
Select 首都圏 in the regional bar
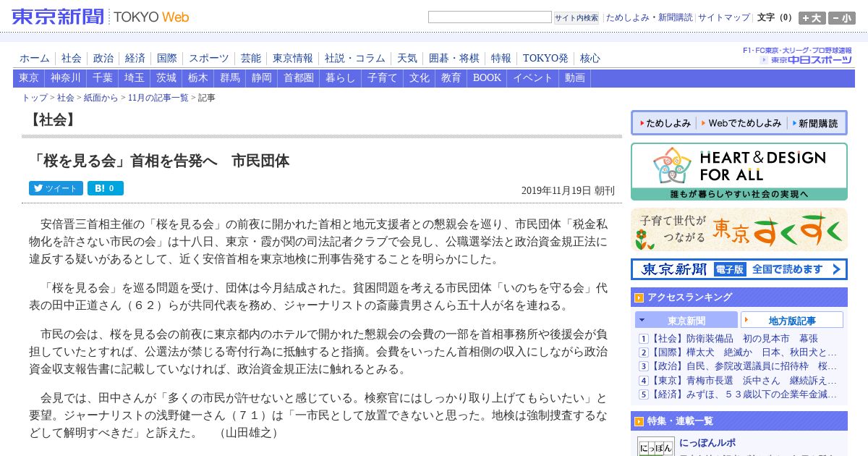pyautogui.click(x=299, y=78)
